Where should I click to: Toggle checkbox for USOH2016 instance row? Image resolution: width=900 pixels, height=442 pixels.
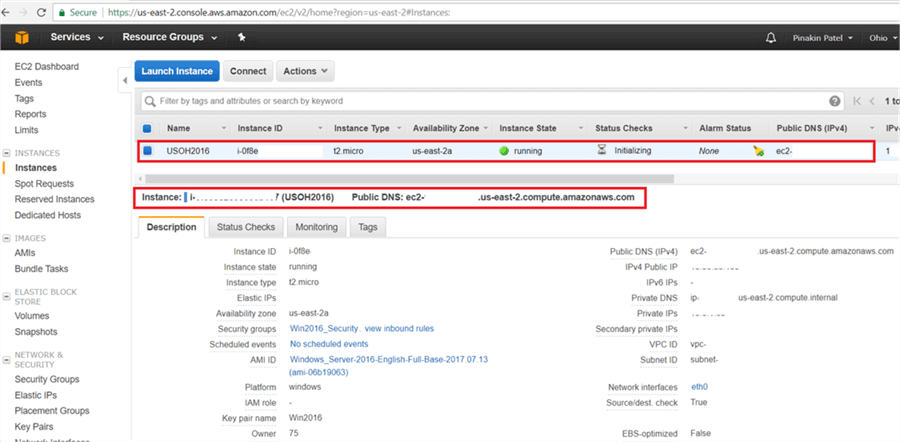point(148,151)
